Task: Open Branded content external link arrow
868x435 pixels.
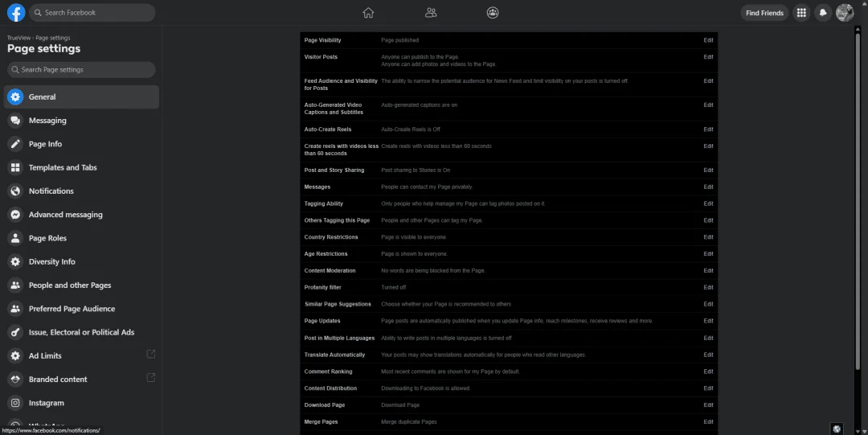Action: coord(150,377)
